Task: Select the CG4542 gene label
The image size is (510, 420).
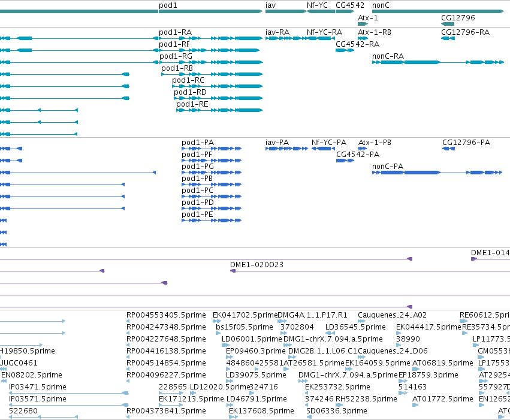Action: [x=350, y=5]
